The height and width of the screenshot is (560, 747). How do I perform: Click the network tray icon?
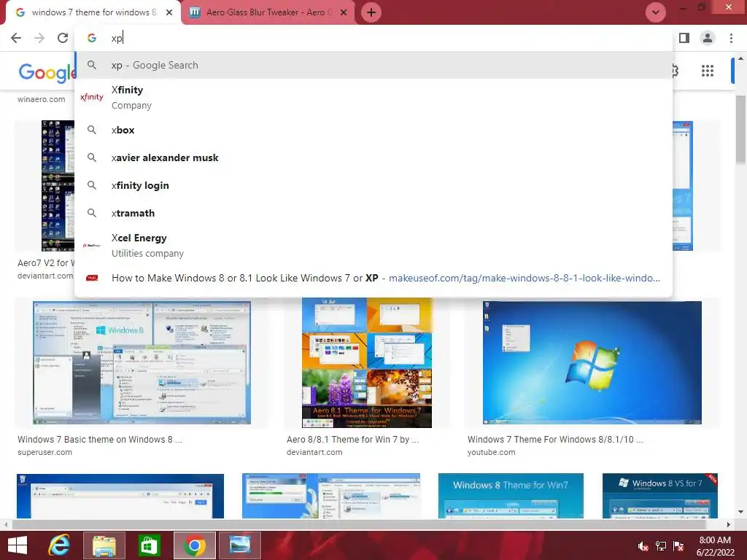[x=661, y=546]
